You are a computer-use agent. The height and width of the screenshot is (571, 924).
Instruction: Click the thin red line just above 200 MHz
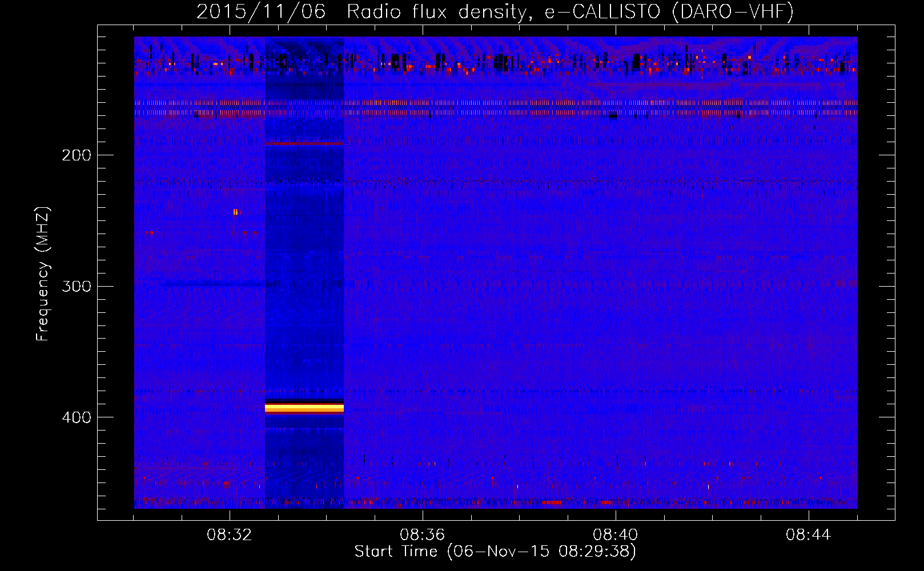coord(304,143)
